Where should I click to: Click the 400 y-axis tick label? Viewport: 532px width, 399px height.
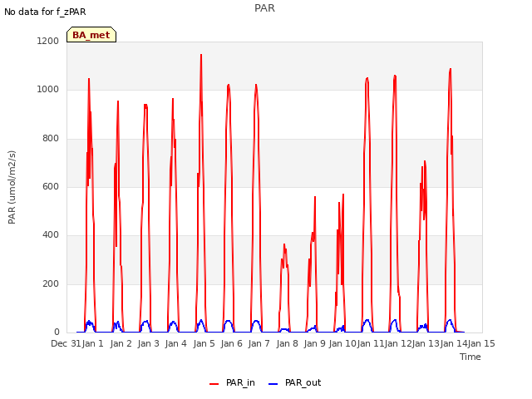(51, 234)
